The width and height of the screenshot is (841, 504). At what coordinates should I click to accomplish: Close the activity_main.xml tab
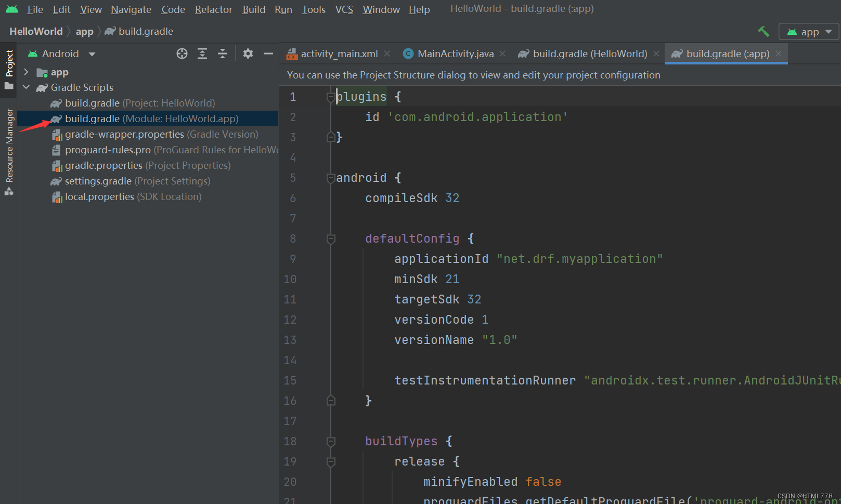click(x=387, y=54)
